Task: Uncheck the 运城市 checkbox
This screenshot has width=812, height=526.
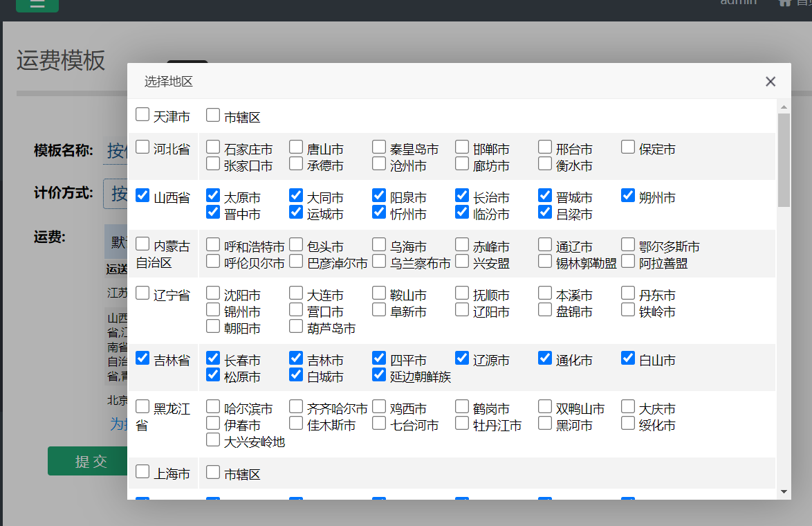Action: 296,211
